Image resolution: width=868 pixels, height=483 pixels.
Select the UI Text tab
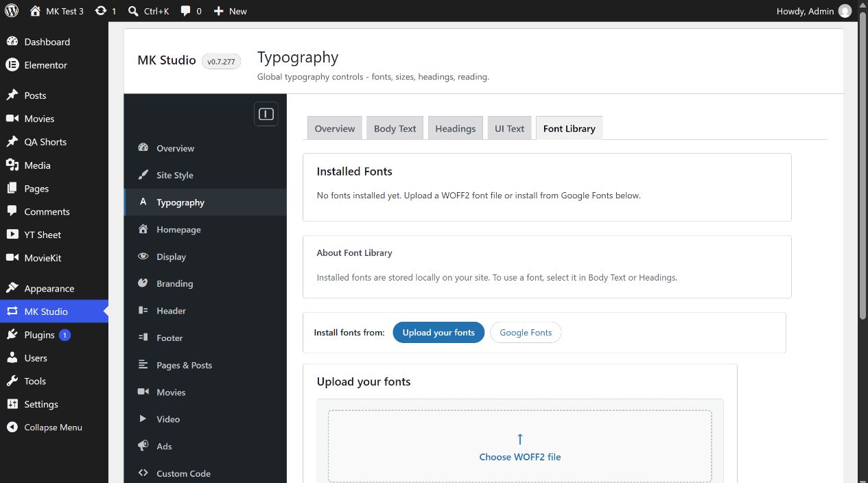coord(510,128)
